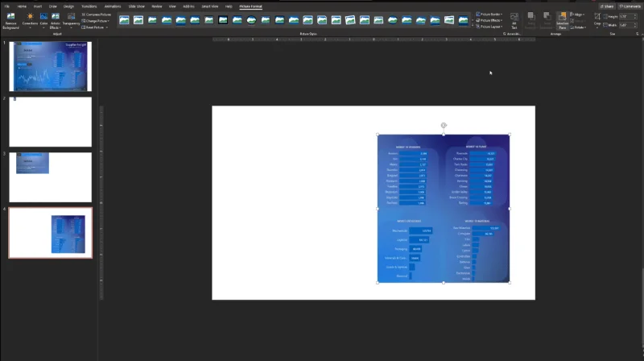Apply the oval picture style thumbnail

(251, 19)
